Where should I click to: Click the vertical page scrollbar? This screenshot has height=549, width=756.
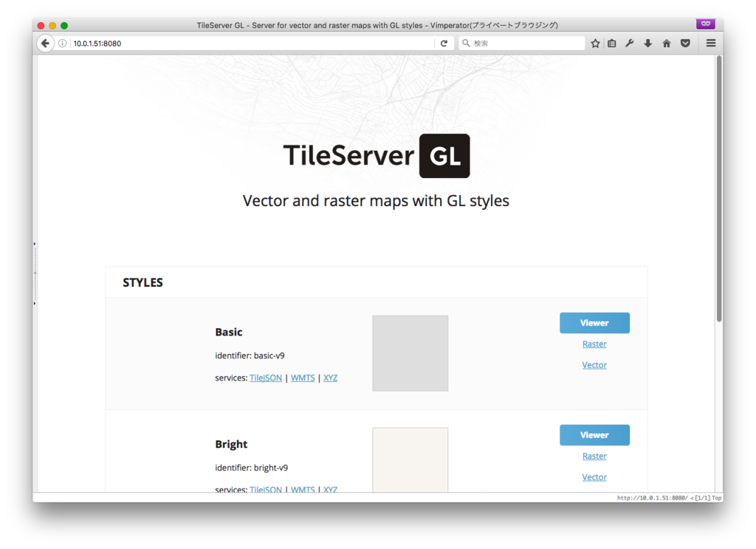pyautogui.click(x=719, y=188)
